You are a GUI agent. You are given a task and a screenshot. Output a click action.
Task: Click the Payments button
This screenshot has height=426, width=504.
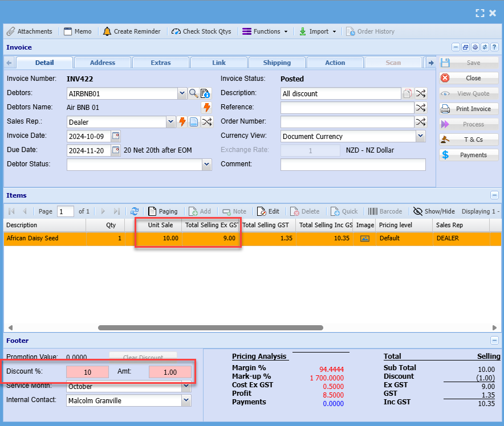[x=468, y=155]
